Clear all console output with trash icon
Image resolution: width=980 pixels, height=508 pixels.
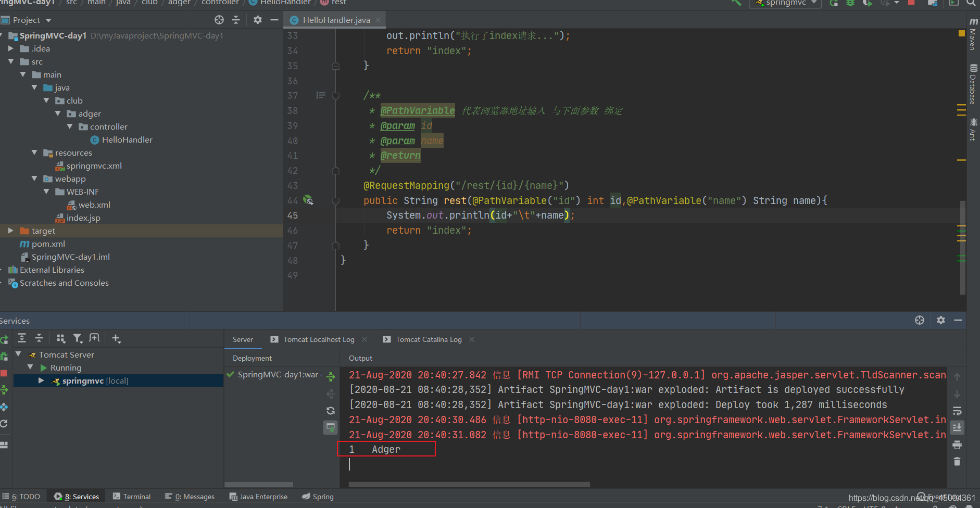click(x=957, y=462)
